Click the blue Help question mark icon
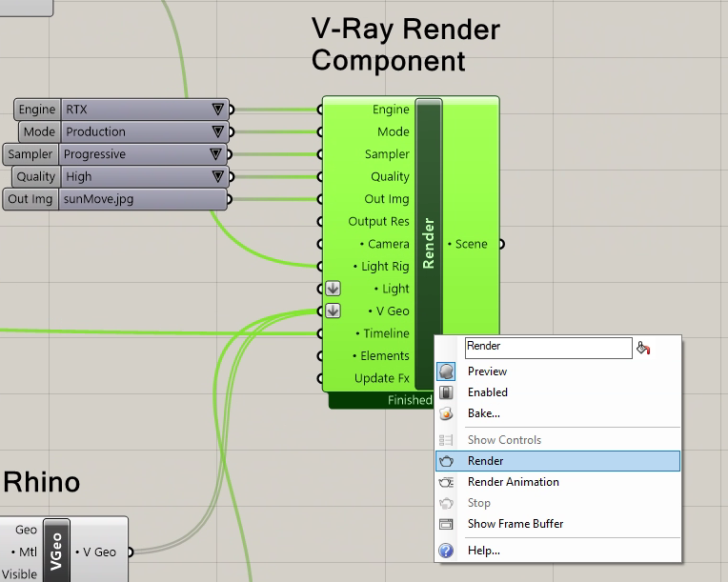Viewport: 728px width, 582px height. click(x=446, y=551)
